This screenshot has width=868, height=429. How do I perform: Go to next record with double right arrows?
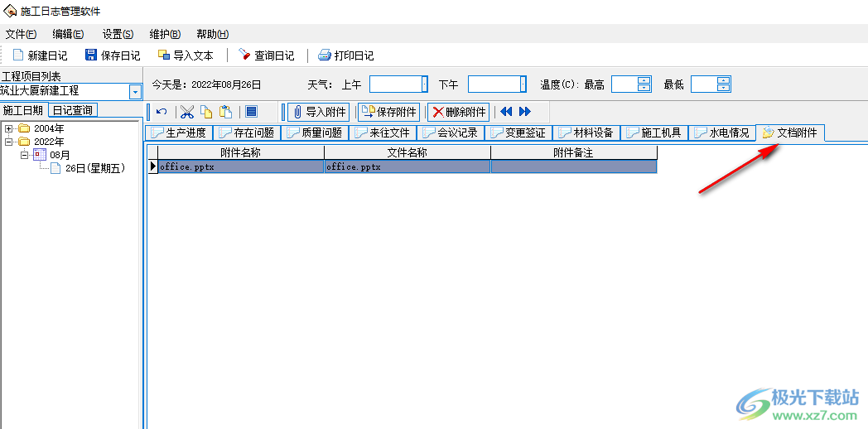tap(525, 112)
